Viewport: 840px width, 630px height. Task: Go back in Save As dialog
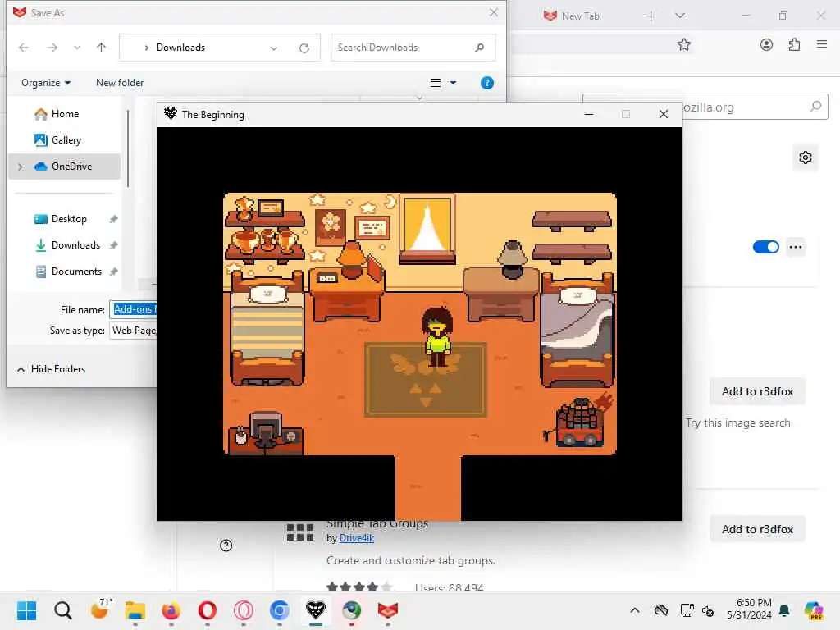click(24, 48)
